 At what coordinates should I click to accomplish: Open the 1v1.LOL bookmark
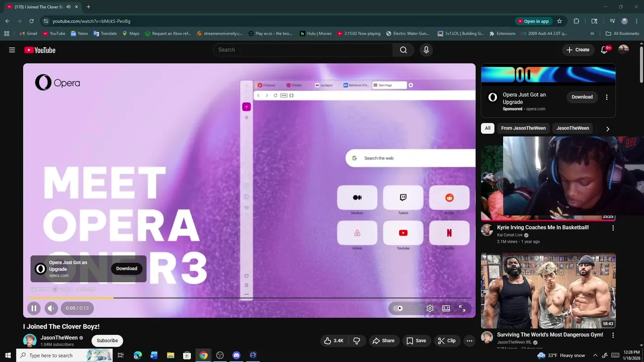point(460,34)
